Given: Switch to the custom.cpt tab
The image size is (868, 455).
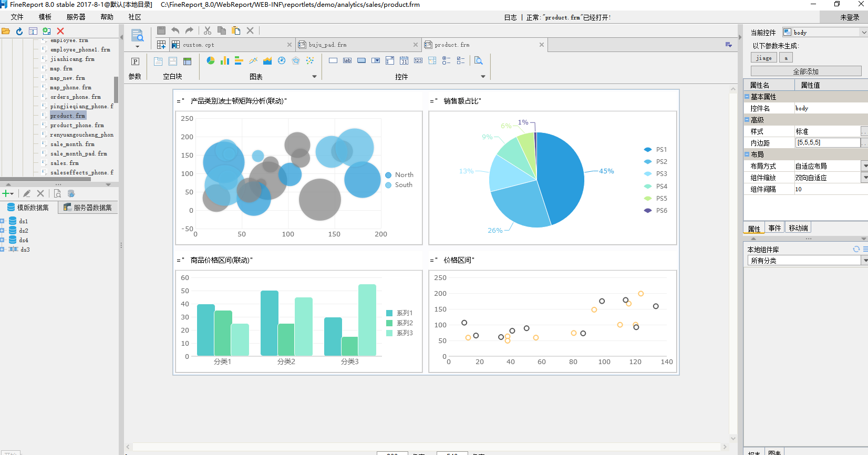Looking at the screenshot, I should (231, 45).
